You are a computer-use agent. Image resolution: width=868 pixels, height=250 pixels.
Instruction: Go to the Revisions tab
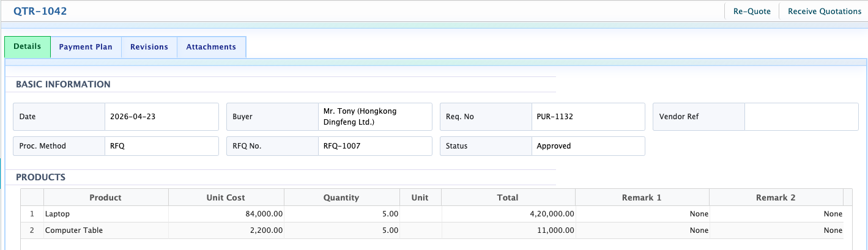pyautogui.click(x=149, y=47)
